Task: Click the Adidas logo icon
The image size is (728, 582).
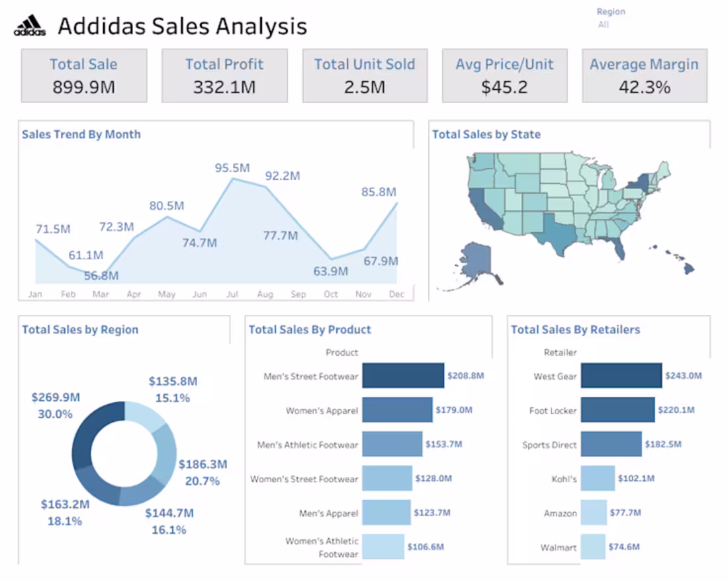Action: tap(30, 25)
